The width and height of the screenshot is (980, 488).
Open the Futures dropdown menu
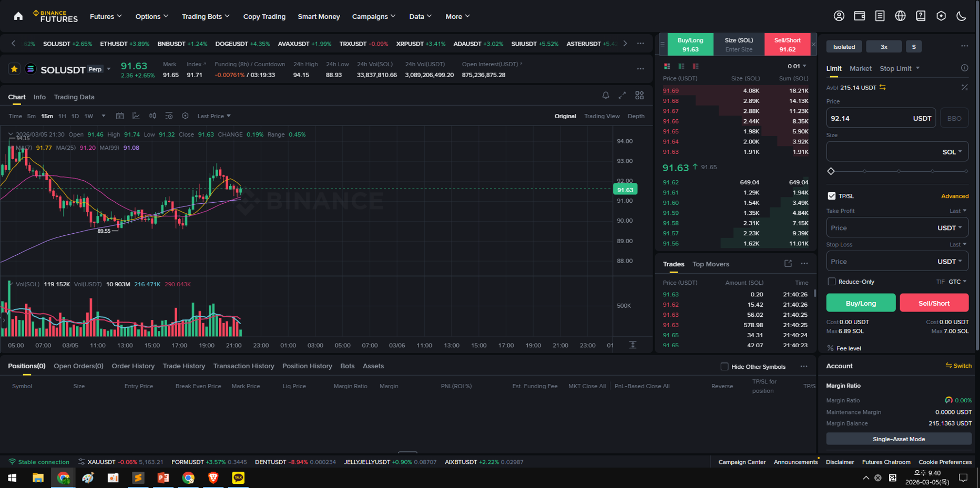(106, 16)
